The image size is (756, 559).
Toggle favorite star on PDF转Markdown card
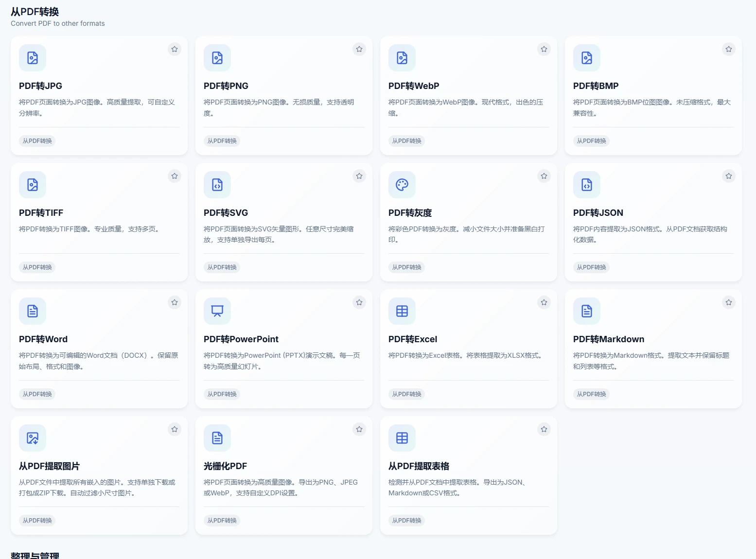point(729,302)
